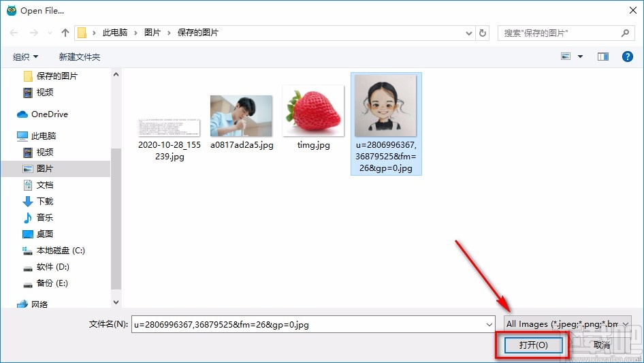Close the Open File dialog
The height and width of the screenshot is (363, 644).
pyautogui.click(x=633, y=11)
